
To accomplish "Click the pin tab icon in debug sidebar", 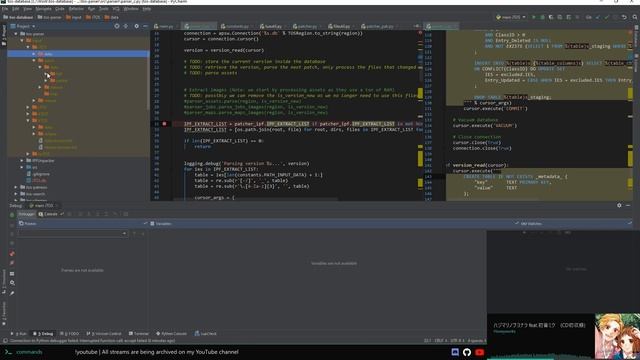I will [12, 293].
